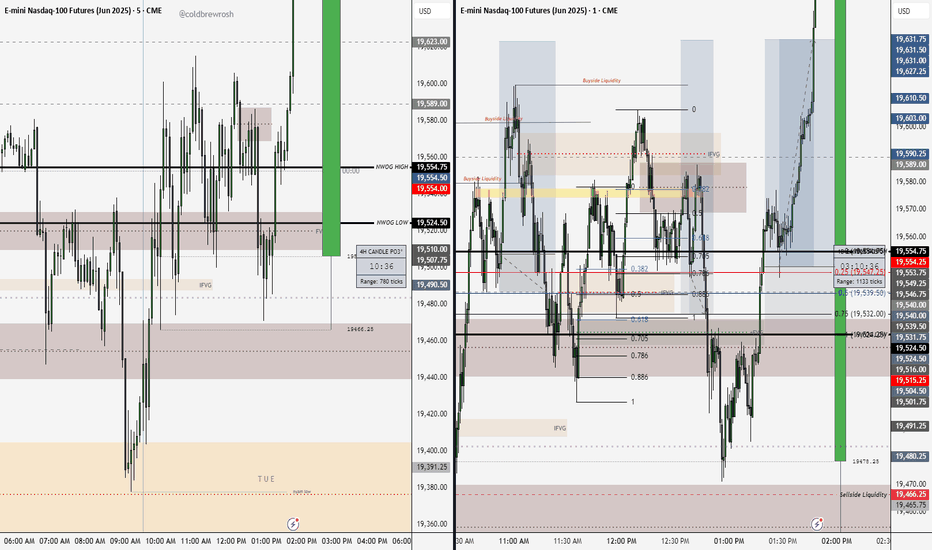Image resolution: width=932 pixels, height=550 pixels.
Task: Click 11:30 AM on the time axis
Action: coord(568,541)
